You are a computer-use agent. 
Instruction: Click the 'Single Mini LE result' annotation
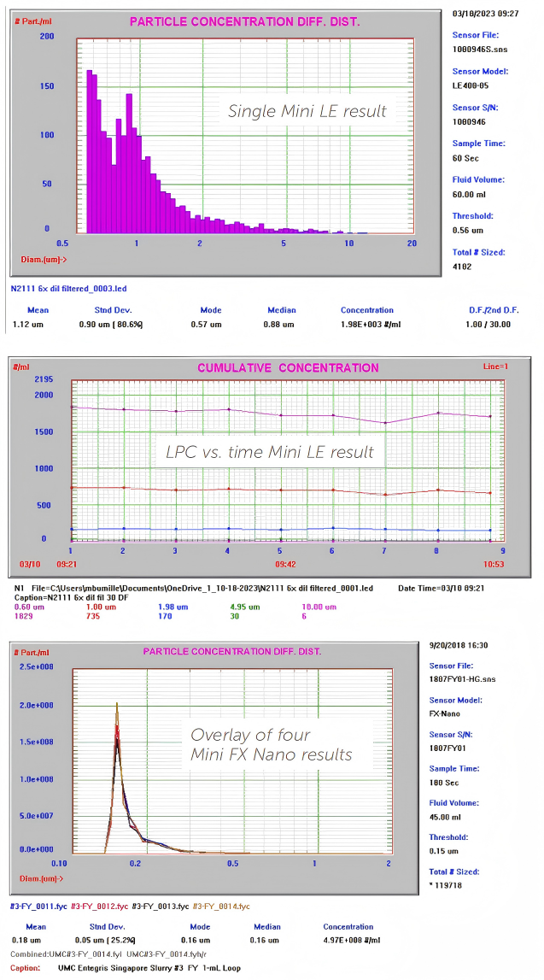pos(307,111)
